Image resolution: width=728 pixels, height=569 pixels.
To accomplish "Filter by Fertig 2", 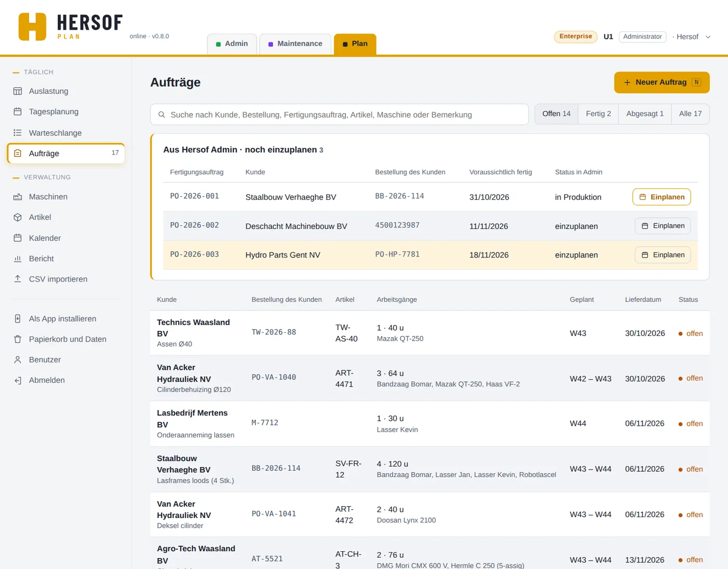I will click(x=599, y=114).
